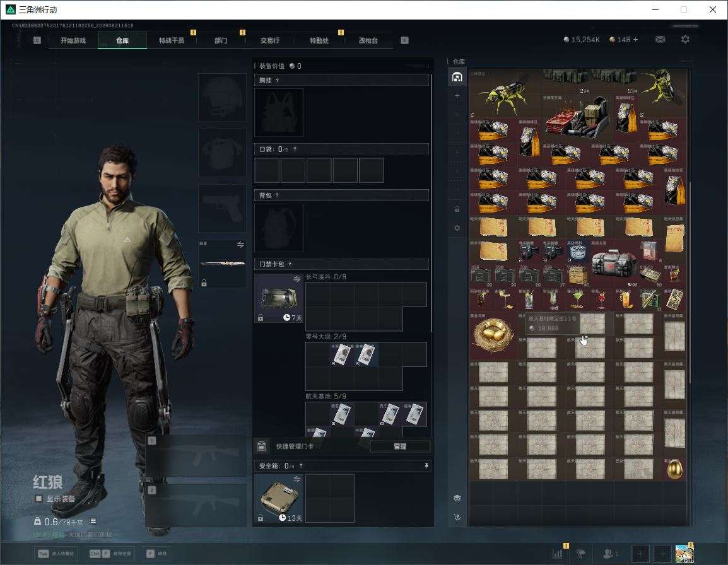Select the golden eggs nest item
Viewport: 728px width, 565px height.
click(x=493, y=335)
